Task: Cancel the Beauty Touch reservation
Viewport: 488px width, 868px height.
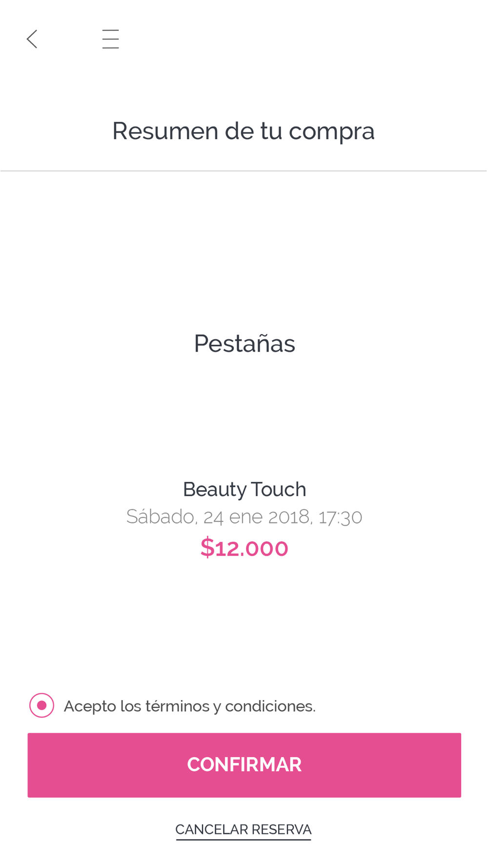Action: [x=244, y=829]
